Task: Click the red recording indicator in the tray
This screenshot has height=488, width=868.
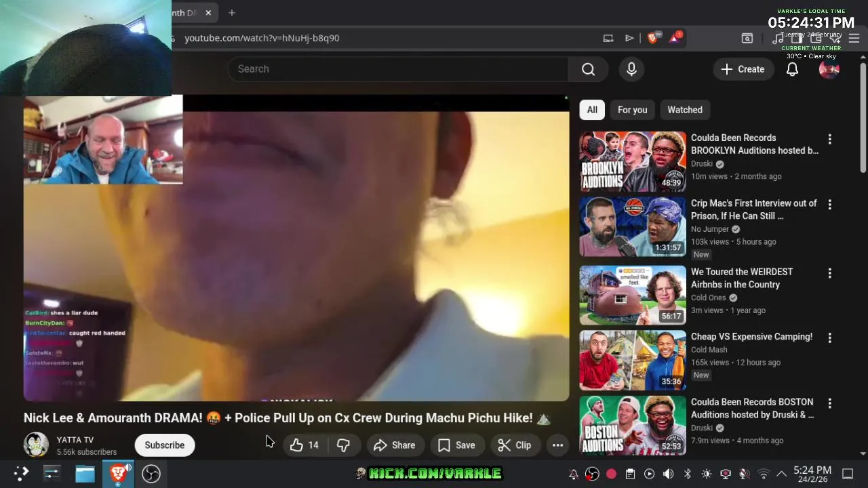Action: pos(611,474)
